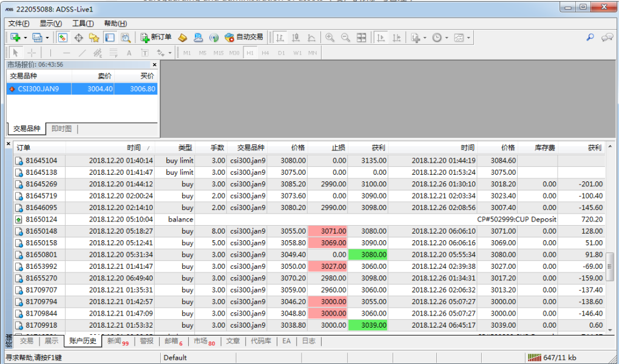Select the CSI300.JAN9 symbol row
Viewport: 619px width, 364px height.
click(x=82, y=89)
